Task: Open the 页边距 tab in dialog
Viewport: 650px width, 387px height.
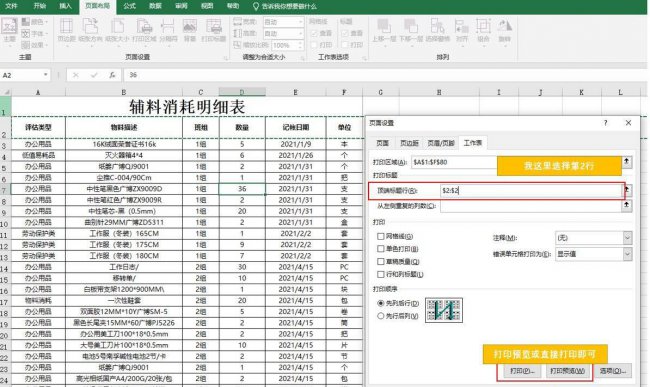Action: 409,143
